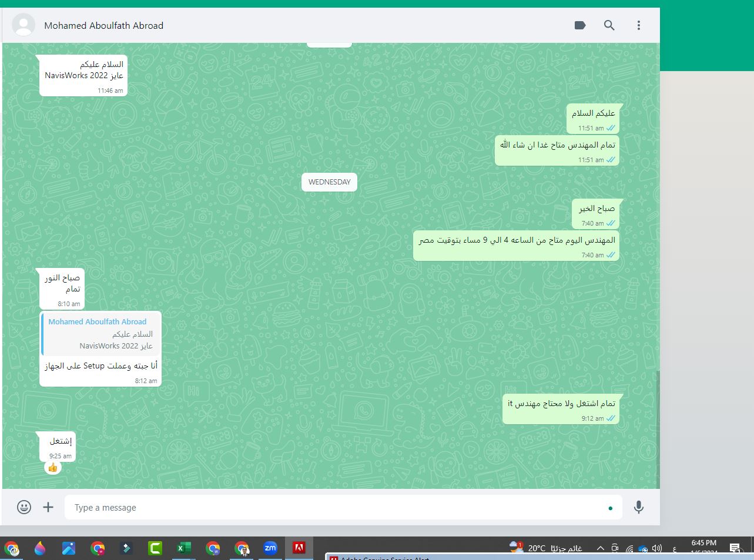Open the label icon in chat header
The image size is (754, 560).
point(580,25)
